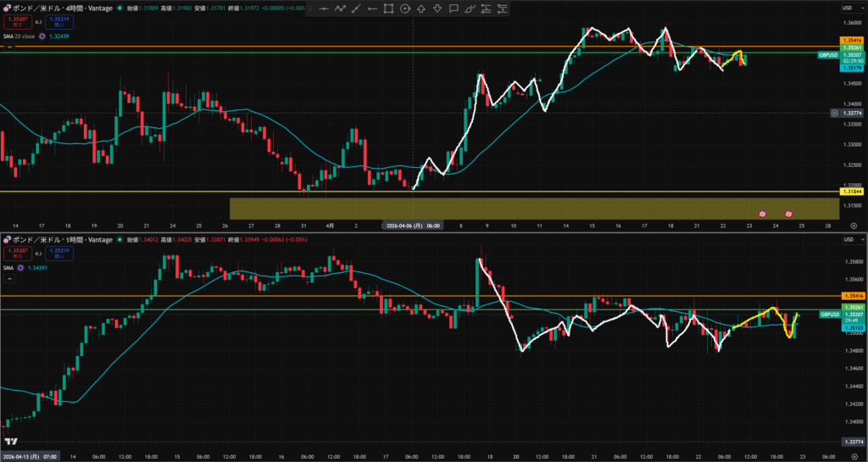868x462 pixels.
Task: Select the arrow down marker tool
Action: [x=437, y=8]
